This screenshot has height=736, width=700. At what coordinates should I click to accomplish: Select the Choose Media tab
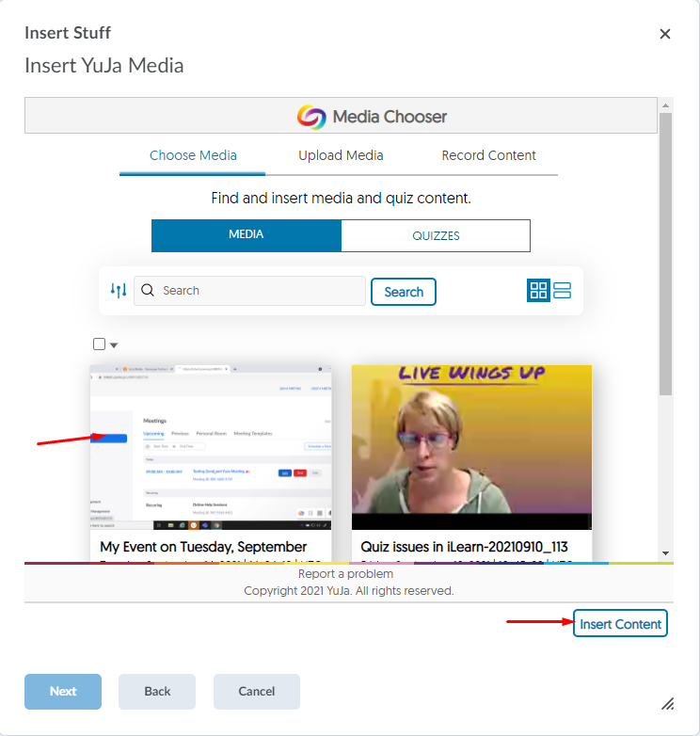pyautogui.click(x=193, y=155)
